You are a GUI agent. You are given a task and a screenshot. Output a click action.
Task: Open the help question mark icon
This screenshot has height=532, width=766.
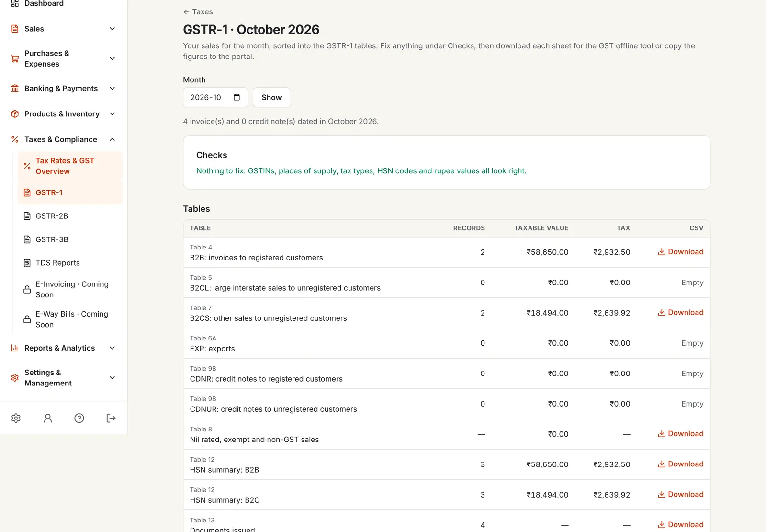pyautogui.click(x=79, y=418)
